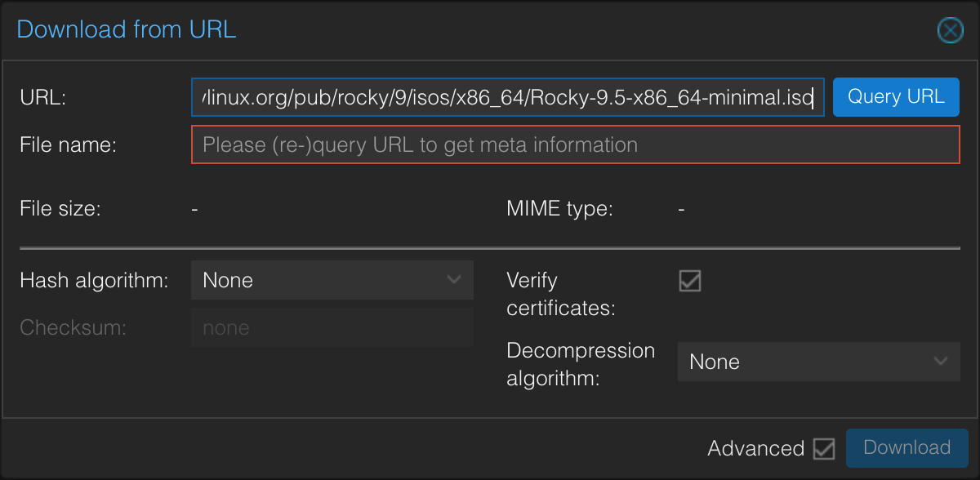The height and width of the screenshot is (480, 980).
Task: Click the Query URL button
Action: 896,97
